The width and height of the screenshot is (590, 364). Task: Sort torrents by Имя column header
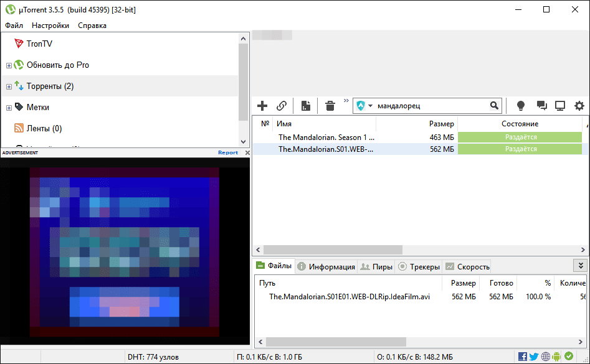pyautogui.click(x=284, y=124)
